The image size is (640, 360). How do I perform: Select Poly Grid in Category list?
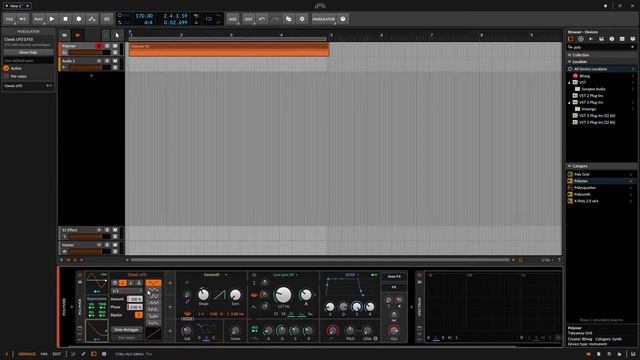click(582, 174)
